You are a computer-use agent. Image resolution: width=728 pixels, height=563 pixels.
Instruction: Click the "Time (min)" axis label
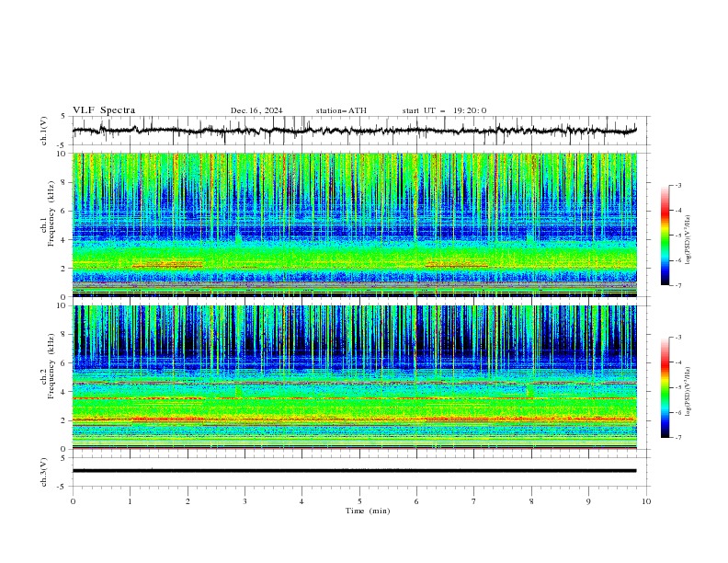368,511
